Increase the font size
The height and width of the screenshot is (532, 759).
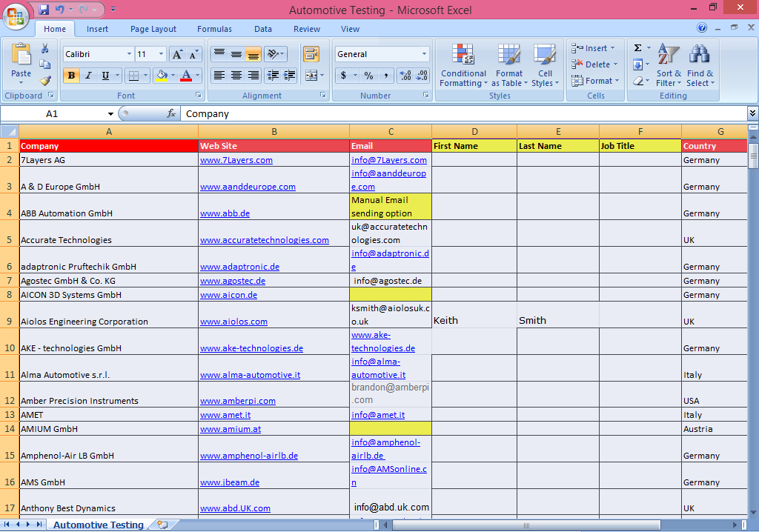(177, 54)
